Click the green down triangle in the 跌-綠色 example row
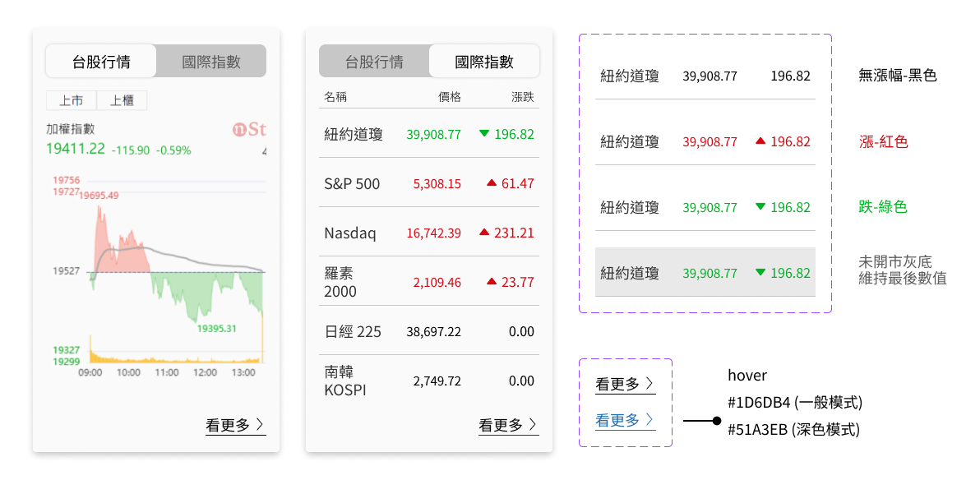This screenshot has width=980, height=480. 760,207
